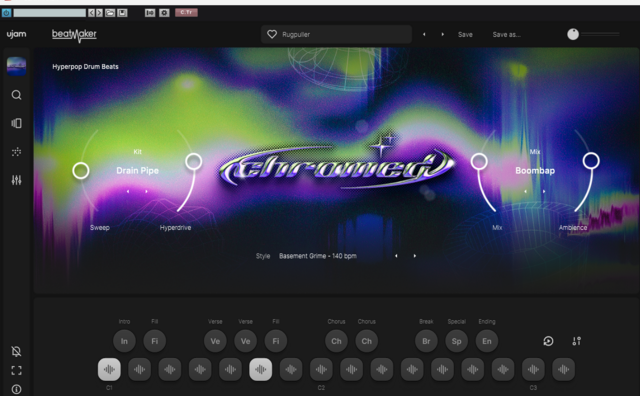Click the Sweep knob handle
The width and height of the screenshot is (640, 396).
[x=81, y=170]
